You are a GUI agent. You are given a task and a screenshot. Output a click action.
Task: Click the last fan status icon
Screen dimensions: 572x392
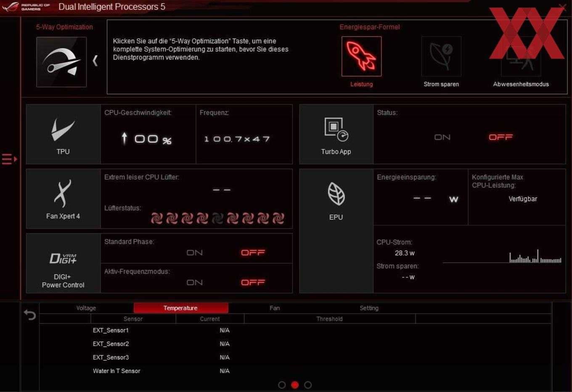pos(278,218)
